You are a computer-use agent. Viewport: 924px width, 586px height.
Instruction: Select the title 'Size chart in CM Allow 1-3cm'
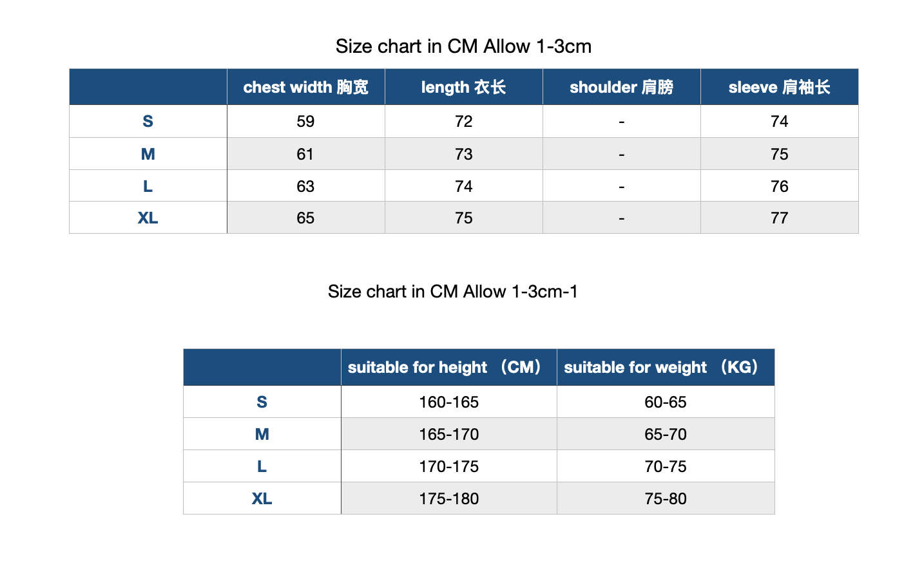463,46
